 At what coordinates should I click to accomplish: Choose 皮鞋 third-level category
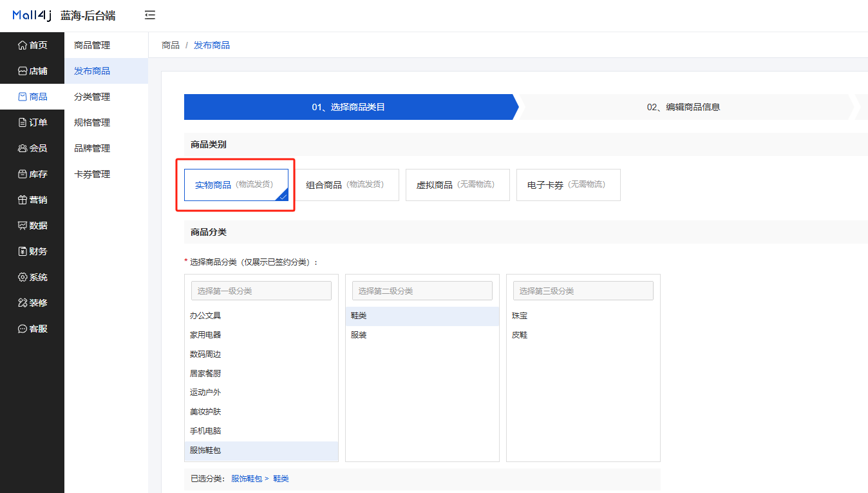pos(583,335)
